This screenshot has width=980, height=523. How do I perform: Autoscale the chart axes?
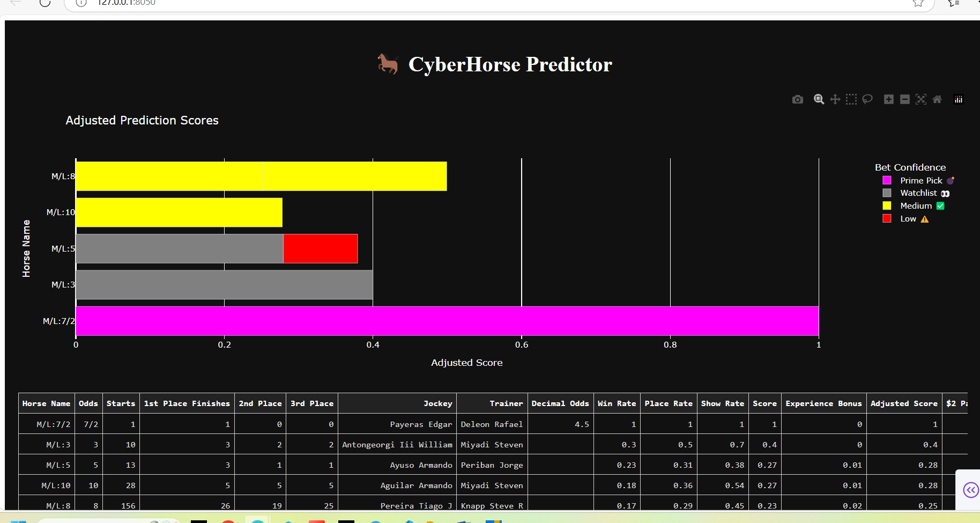click(x=921, y=99)
